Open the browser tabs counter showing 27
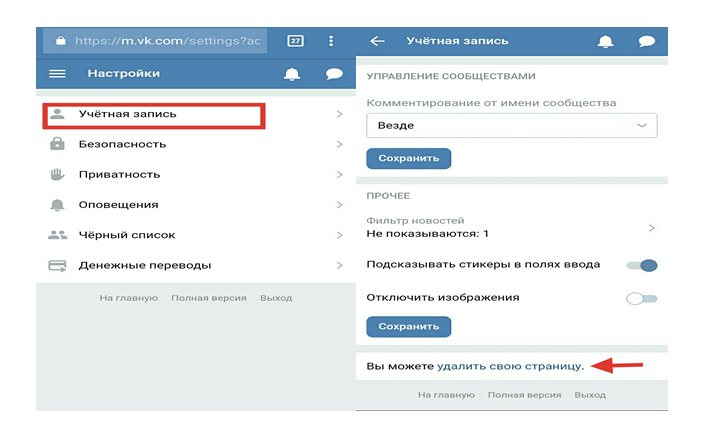Image resolution: width=705 pixels, height=440 pixels. (295, 41)
